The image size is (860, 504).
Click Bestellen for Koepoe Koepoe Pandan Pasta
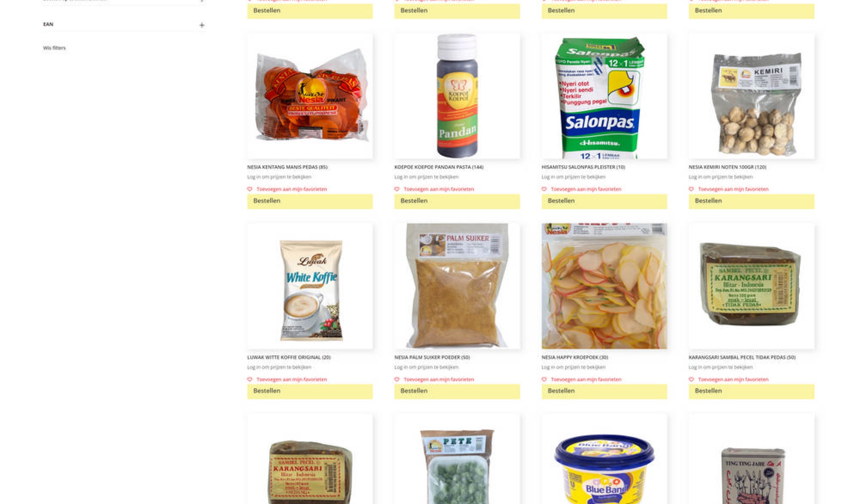click(x=457, y=201)
